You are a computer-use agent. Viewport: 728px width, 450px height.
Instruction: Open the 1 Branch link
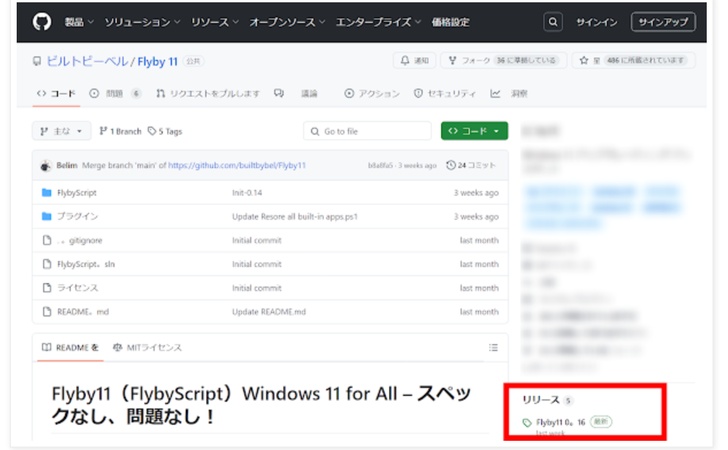pos(120,131)
